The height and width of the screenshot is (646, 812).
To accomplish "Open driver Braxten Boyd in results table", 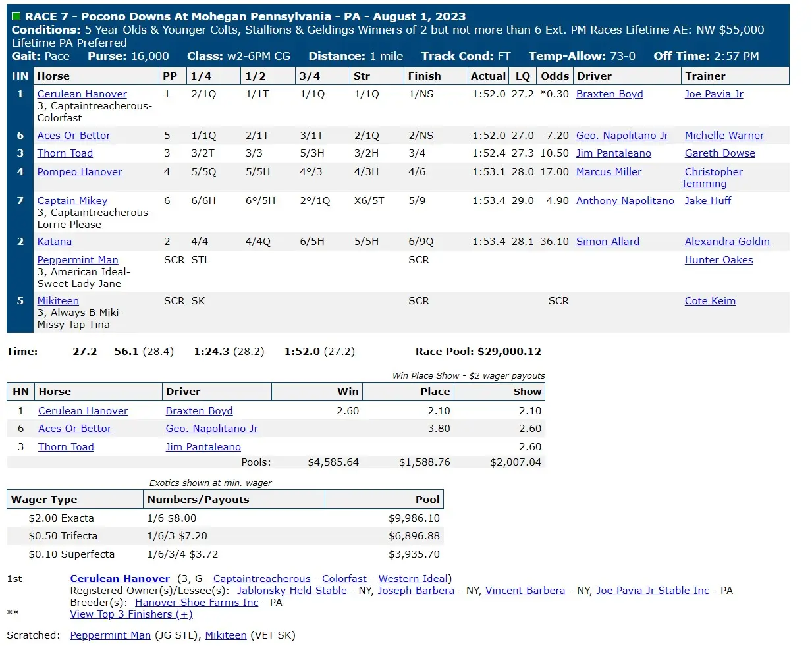I will pyautogui.click(x=610, y=94).
